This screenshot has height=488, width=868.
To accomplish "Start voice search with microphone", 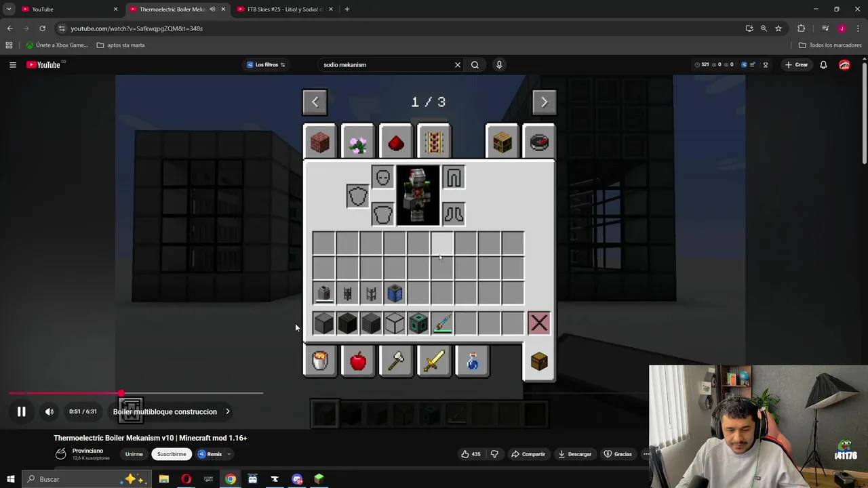I will click(x=499, y=64).
